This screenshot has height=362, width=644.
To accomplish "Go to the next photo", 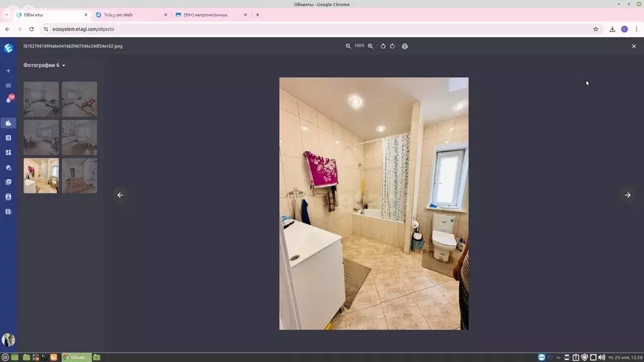I will coord(627,195).
